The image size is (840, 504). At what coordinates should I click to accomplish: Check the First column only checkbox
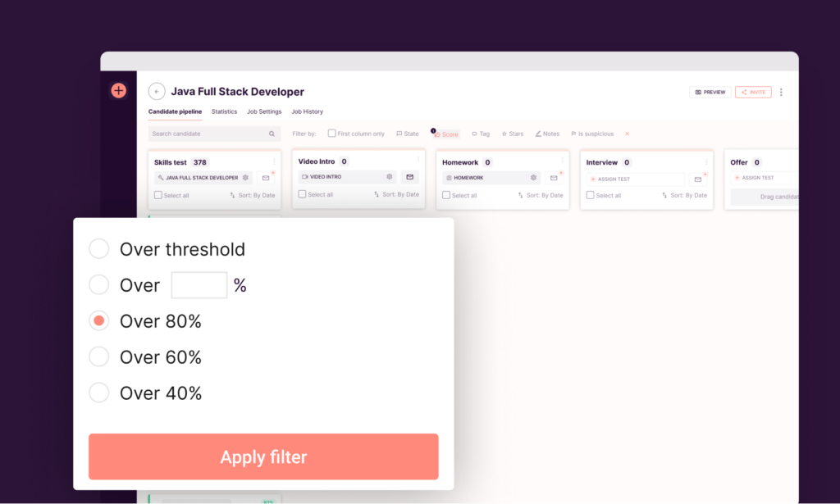(332, 134)
